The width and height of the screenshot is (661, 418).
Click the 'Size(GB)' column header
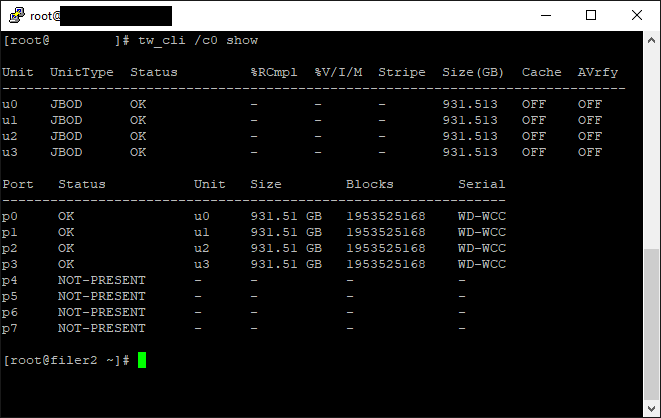pyautogui.click(x=473, y=72)
